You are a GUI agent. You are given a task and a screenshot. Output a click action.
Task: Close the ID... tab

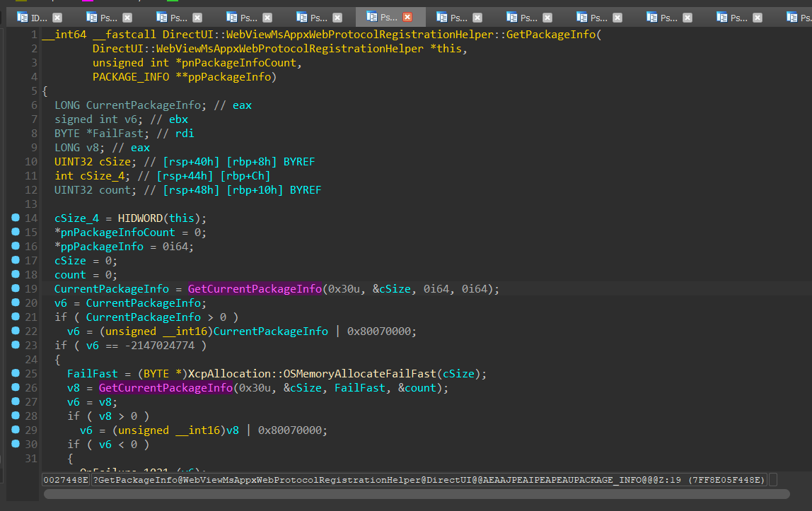[x=57, y=18]
